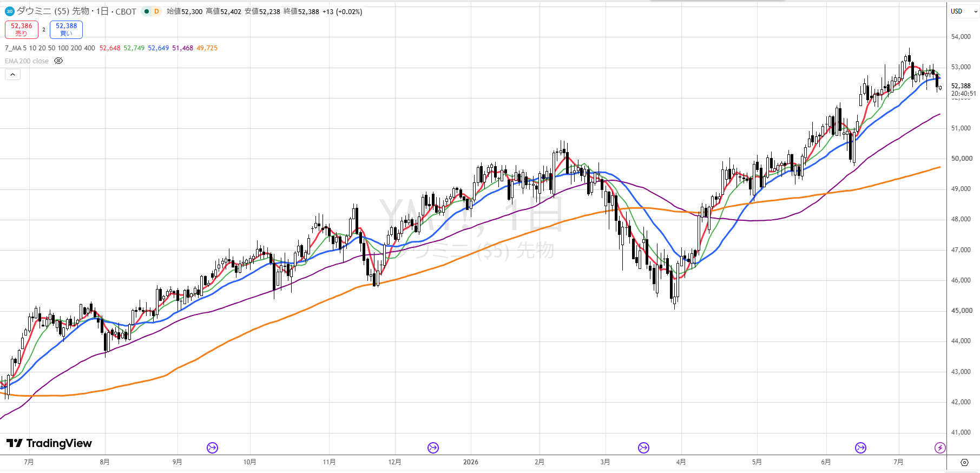Click the orange D delayed-data badge
The height and width of the screenshot is (473, 980).
[156, 11]
